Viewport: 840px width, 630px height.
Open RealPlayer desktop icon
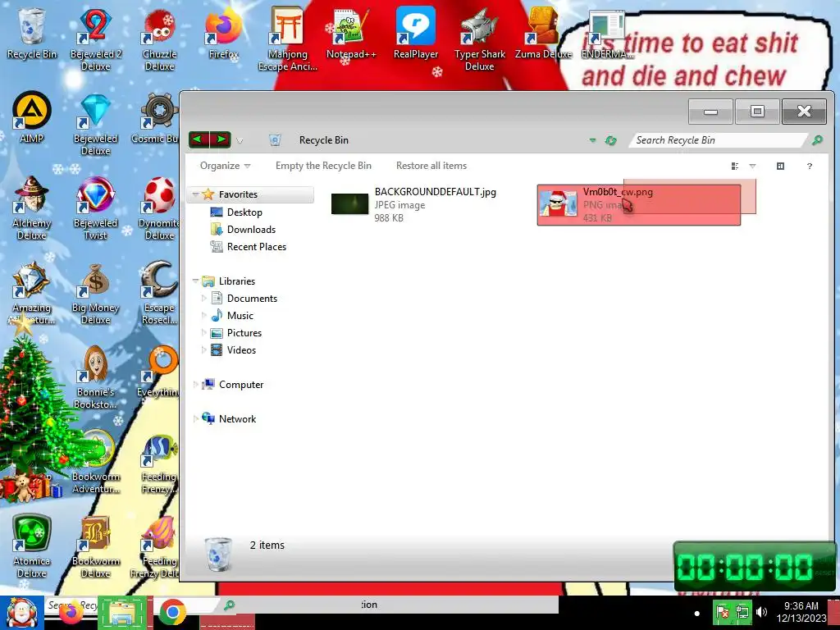[x=416, y=33]
